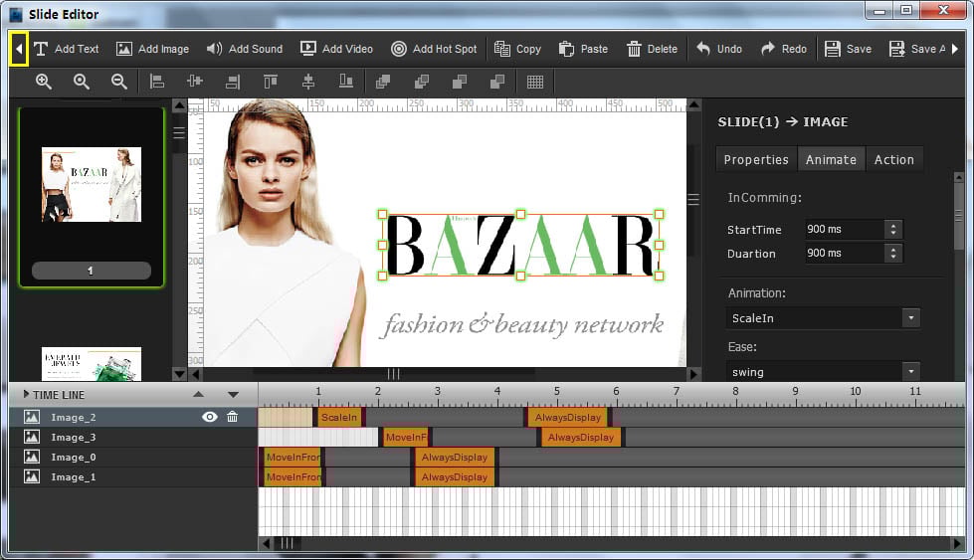Click fashion & beauty network text image

click(521, 324)
